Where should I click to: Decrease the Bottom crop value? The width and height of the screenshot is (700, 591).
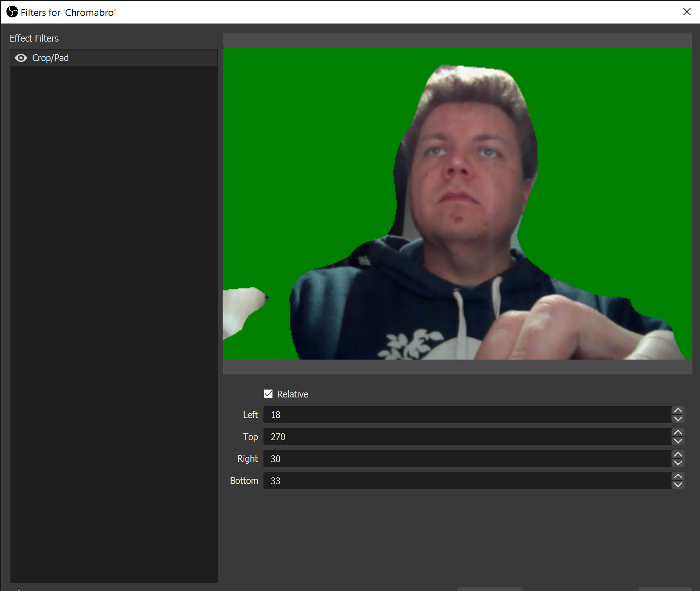tap(678, 485)
